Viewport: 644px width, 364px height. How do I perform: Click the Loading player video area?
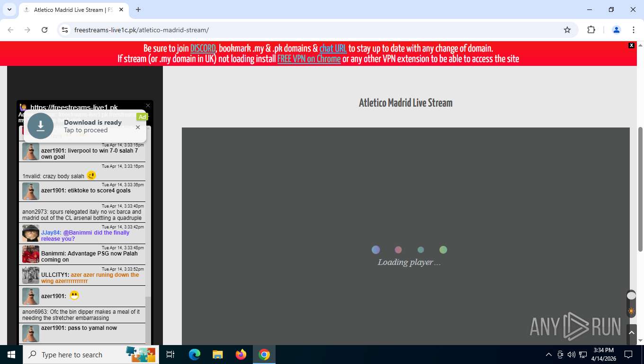pos(406,236)
